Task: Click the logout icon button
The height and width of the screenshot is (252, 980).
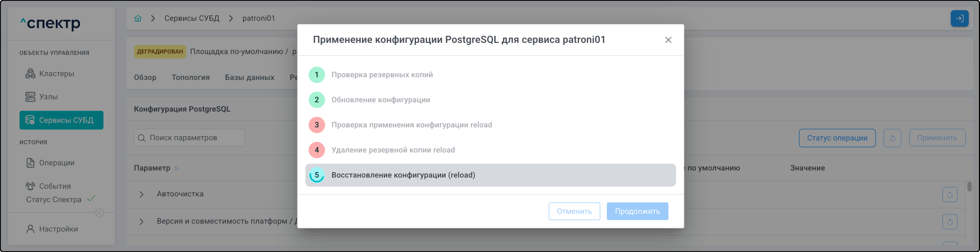Action: tap(959, 18)
